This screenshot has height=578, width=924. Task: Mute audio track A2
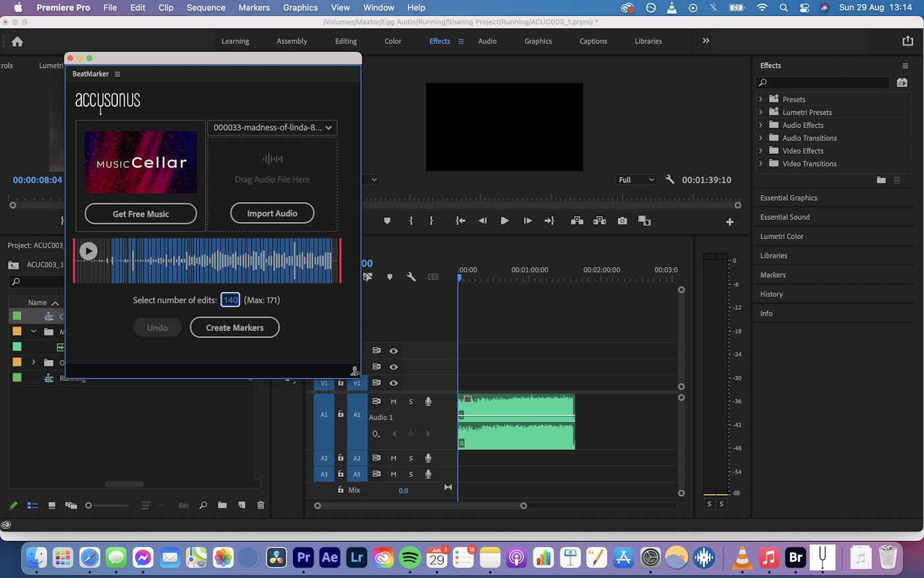coord(393,458)
